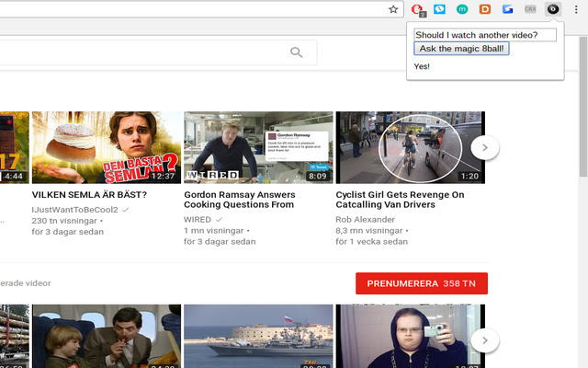This screenshot has width=588, height=368.
Task: Open the Gordon Ramsay WIRED video thumbnail
Action: click(258, 147)
